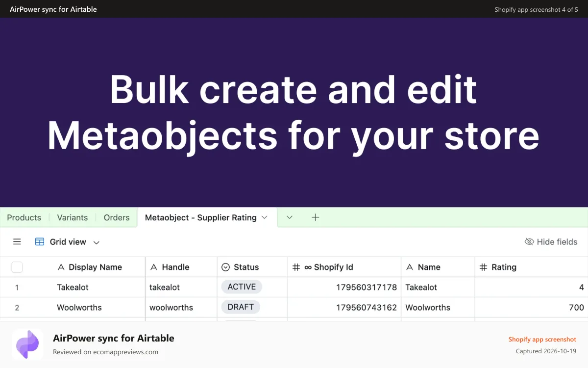Switch to the Products tab
The width and height of the screenshot is (588, 368).
coord(24,217)
